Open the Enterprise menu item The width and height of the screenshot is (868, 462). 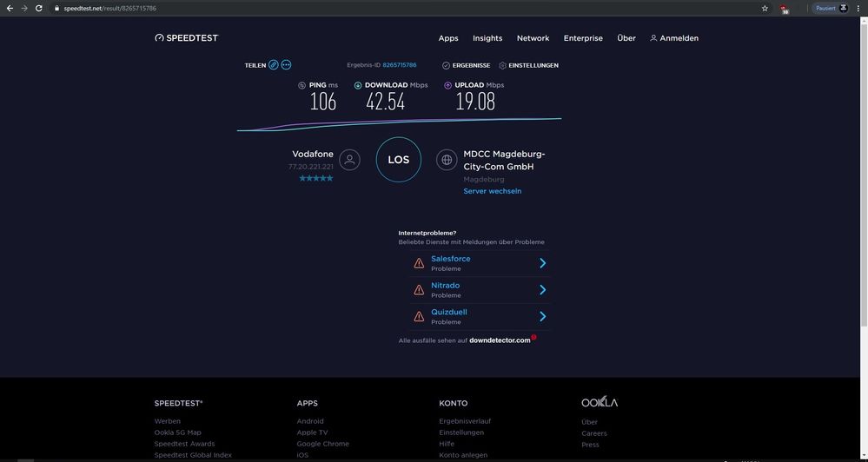coord(583,38)
